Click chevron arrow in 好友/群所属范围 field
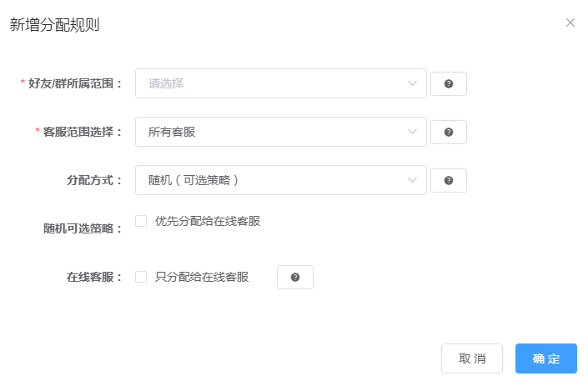Screen dimensions: 588x386 click(x=412, y=83)
